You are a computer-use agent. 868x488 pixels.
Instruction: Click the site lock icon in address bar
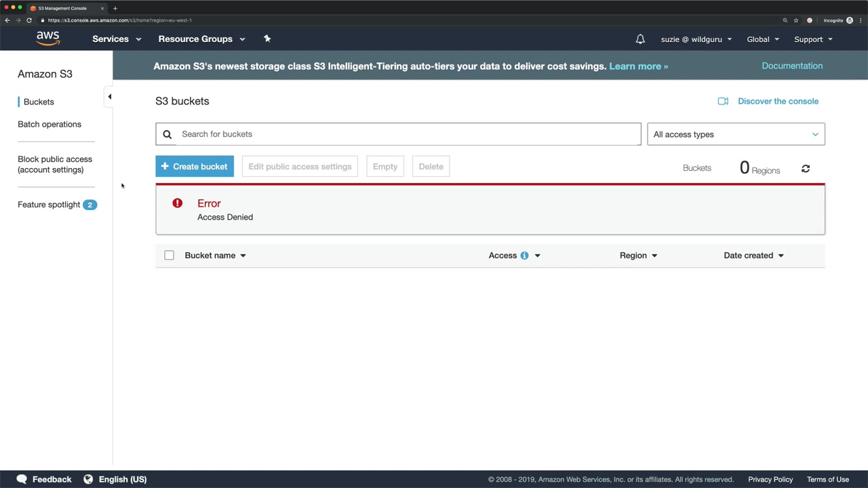(43, 20)
